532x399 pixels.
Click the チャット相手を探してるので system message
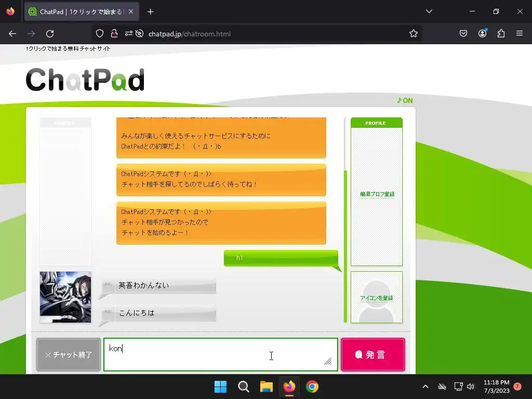(221, 180)
